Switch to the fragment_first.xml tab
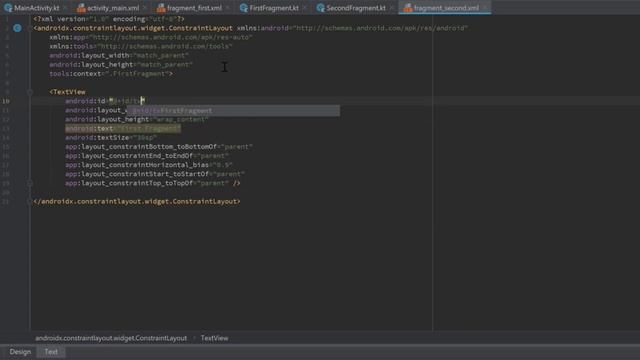This screenshot has width=640, height=360. click(x=194, y=8)
